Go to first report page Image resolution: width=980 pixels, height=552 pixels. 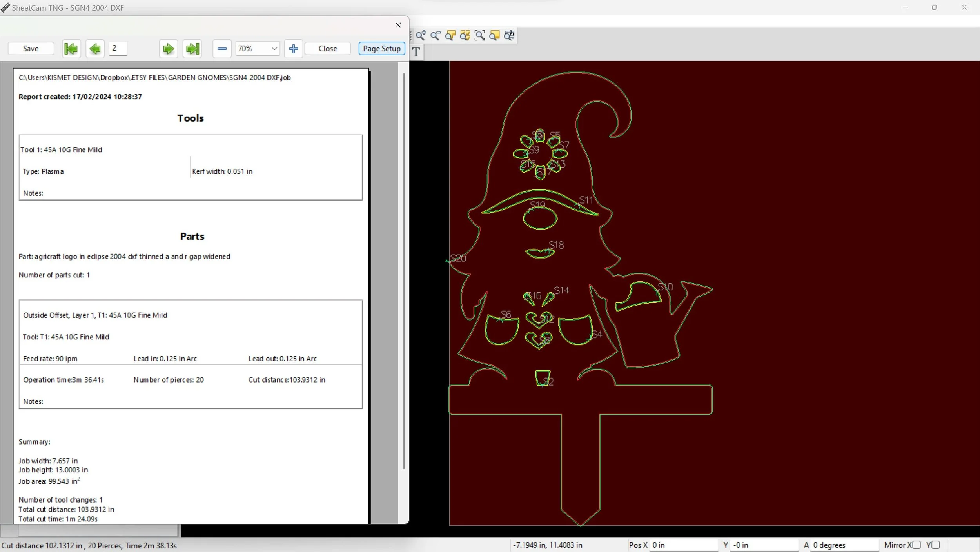(71, 49)
